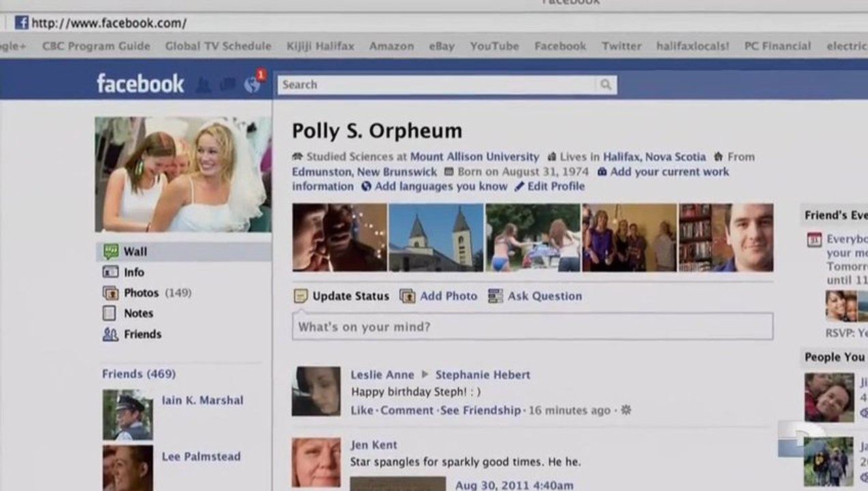868x491 pixels.
Task: Click the calendar icon under Friend's Events
Action: click(x=814, y=239)
